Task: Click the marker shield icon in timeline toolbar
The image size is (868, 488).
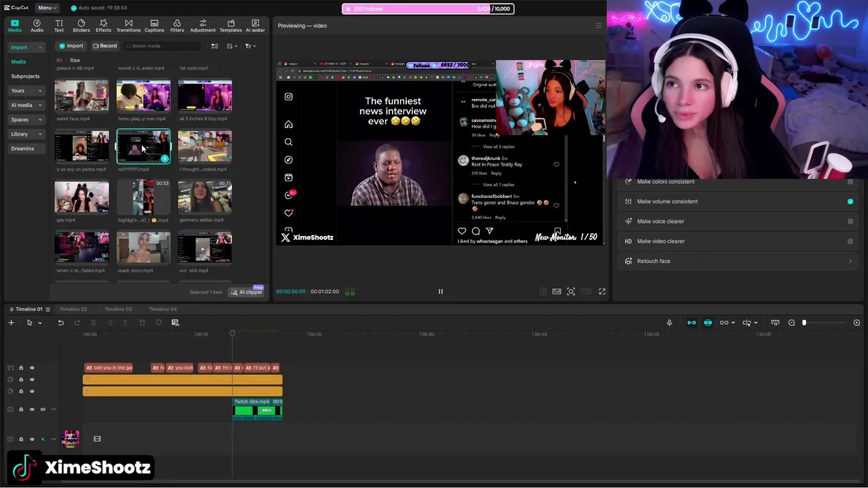Action: tap(159, 323)
